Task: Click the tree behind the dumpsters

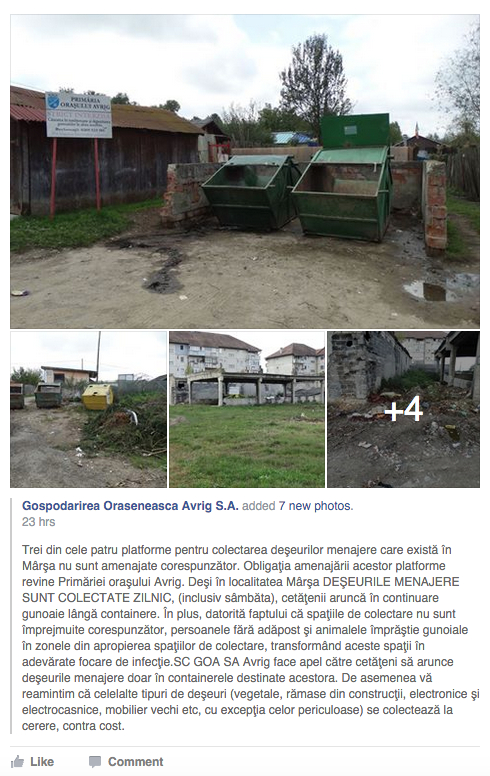Action: point(314,84)
